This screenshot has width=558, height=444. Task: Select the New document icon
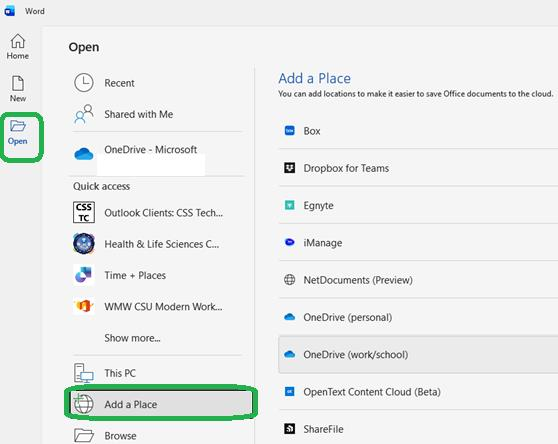(18, 84)
